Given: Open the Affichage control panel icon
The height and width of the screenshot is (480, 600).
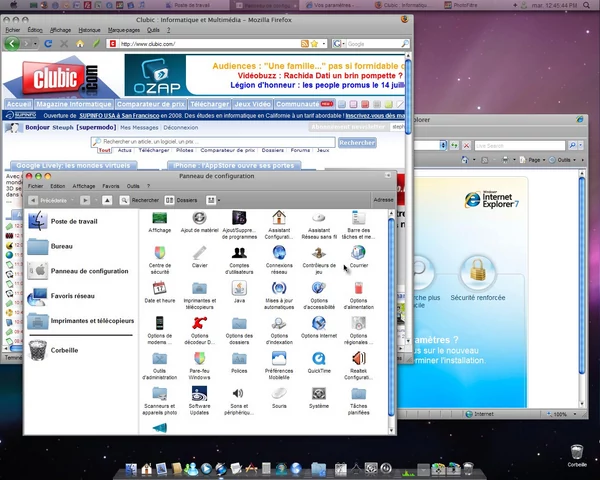Looking at the screenshot, I should click(160, 219).
